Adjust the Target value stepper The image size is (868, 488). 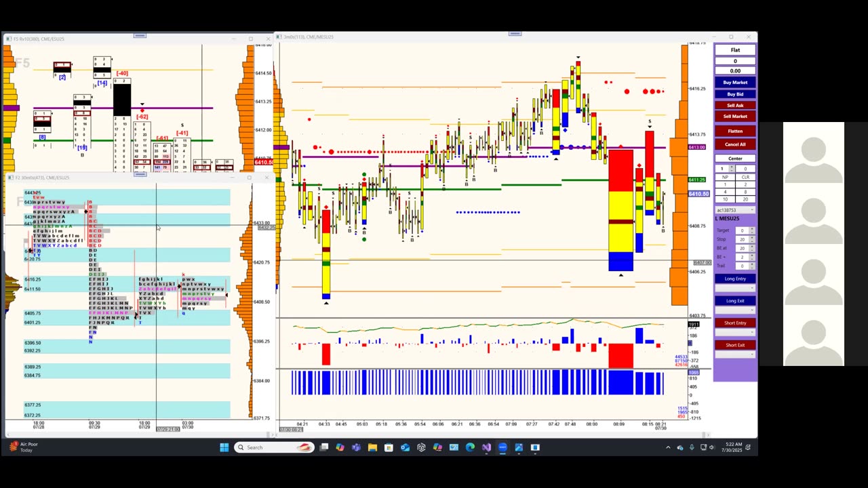pyautogui.click(x=751, y=230)
